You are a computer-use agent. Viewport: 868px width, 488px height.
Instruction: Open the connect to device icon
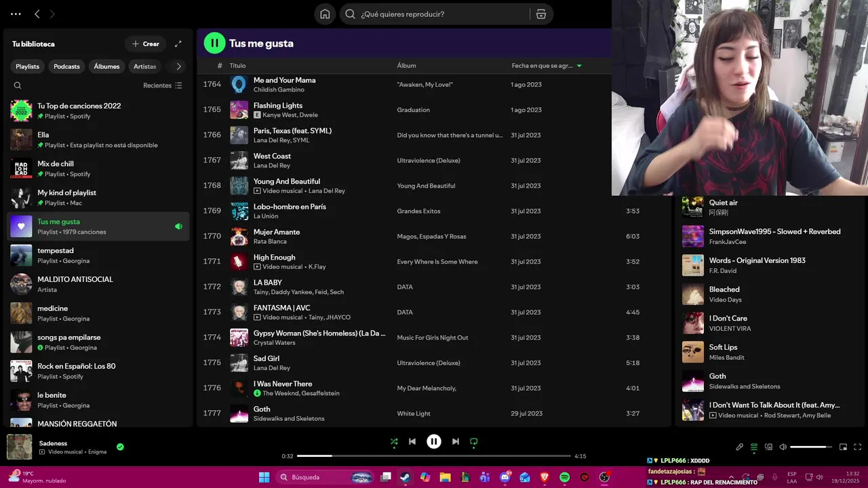pyautogui.click(x=768, y=447)
